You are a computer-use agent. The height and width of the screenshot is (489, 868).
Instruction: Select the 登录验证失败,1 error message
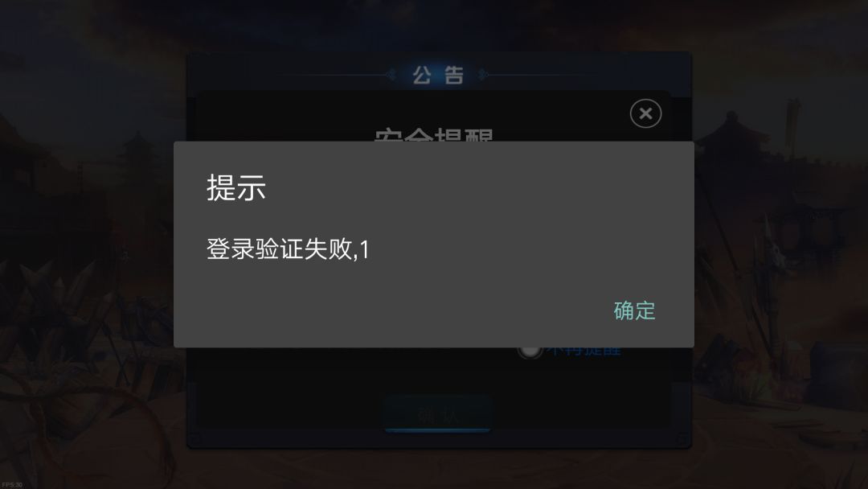288,249
